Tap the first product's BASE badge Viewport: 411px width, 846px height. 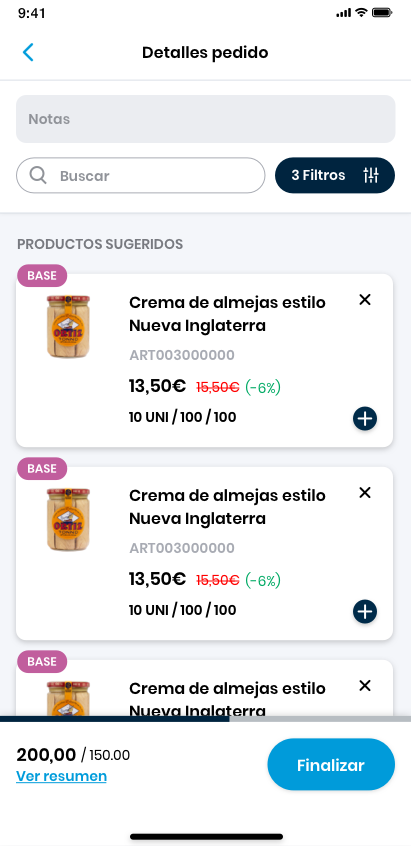(x=42, y=276)
